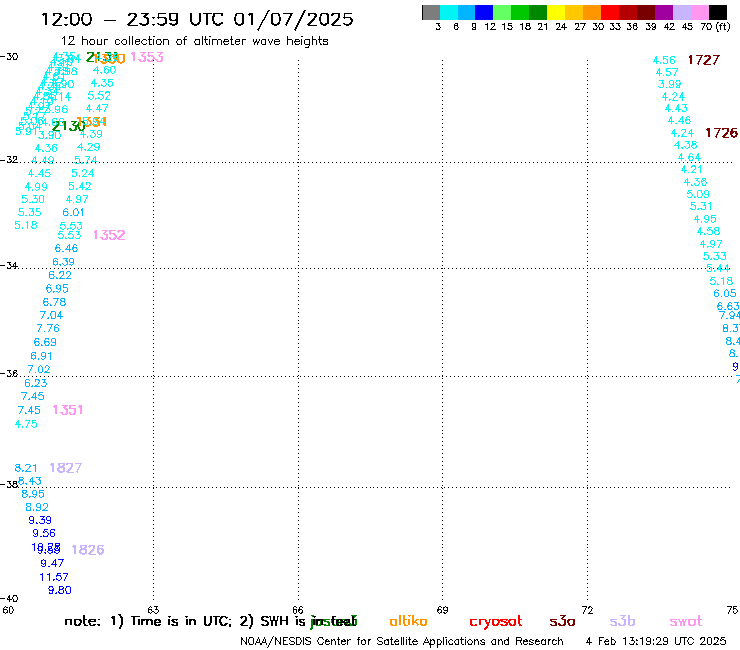Screen dimensions: 740x650
Task: Click the wave height value 8.95
Action: pyautogui.click(x=33, y=494)
